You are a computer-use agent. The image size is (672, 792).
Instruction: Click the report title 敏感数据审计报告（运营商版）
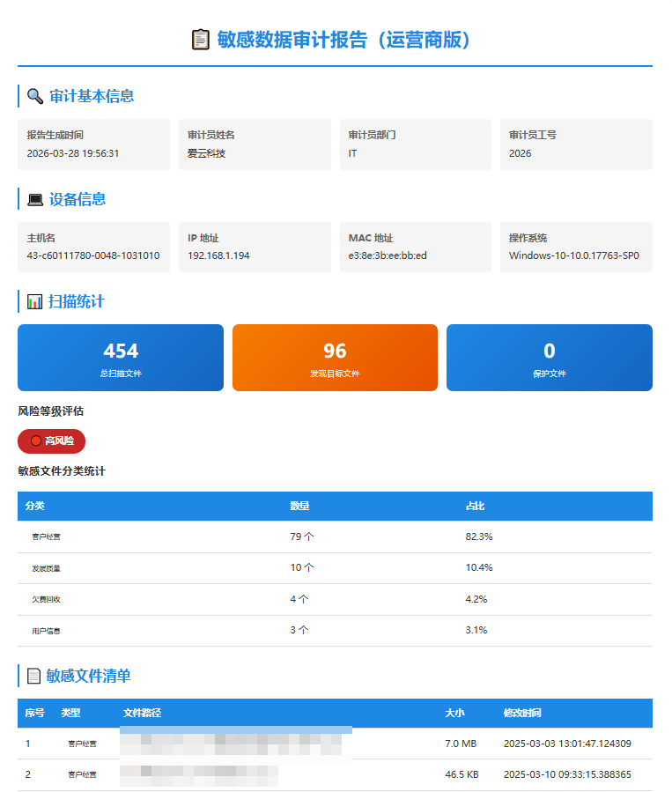[343, 40]
